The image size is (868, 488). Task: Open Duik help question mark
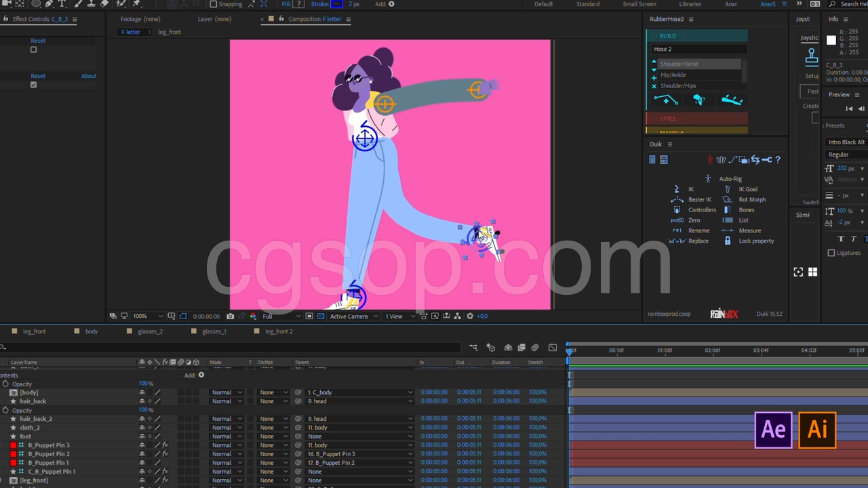778,160
